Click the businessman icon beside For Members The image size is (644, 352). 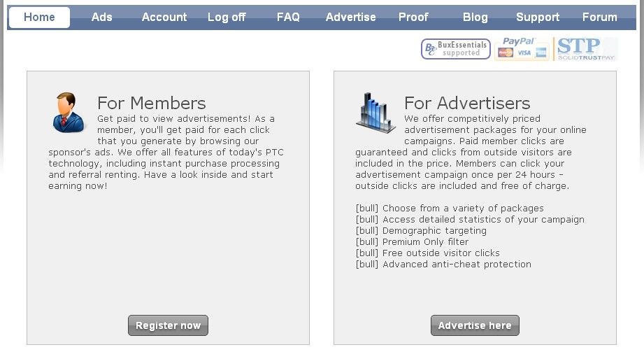click(69, 113)
